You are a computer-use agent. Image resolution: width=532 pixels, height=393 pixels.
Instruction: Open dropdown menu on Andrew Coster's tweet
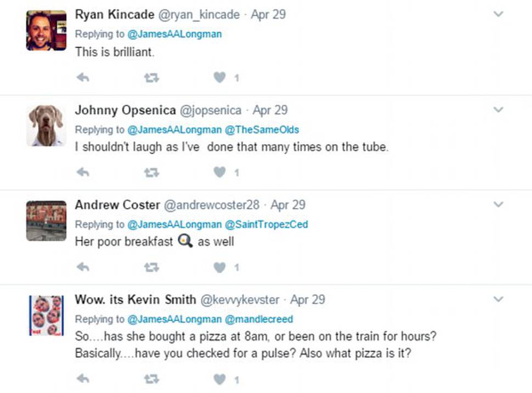[498, 205]
